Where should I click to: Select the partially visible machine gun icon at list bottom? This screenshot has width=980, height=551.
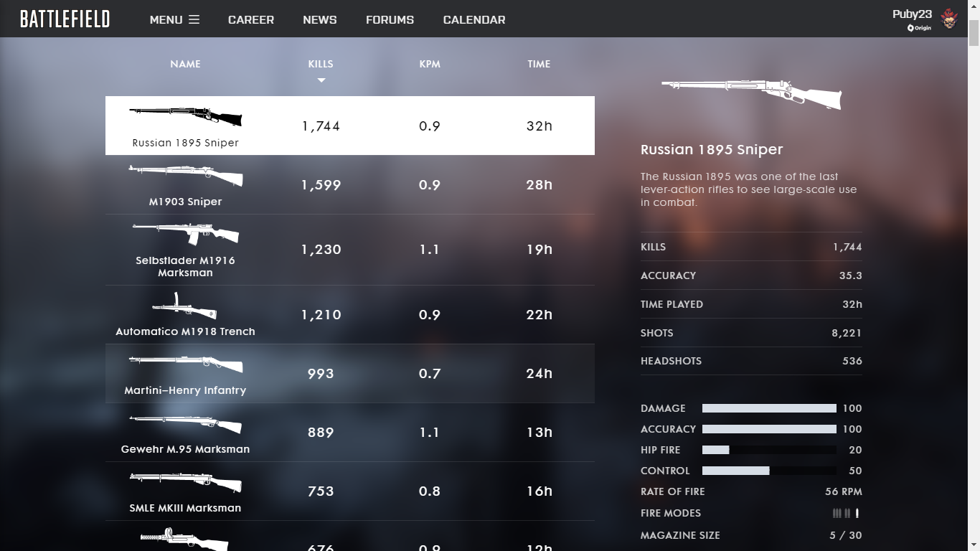[x=184, y=539]
